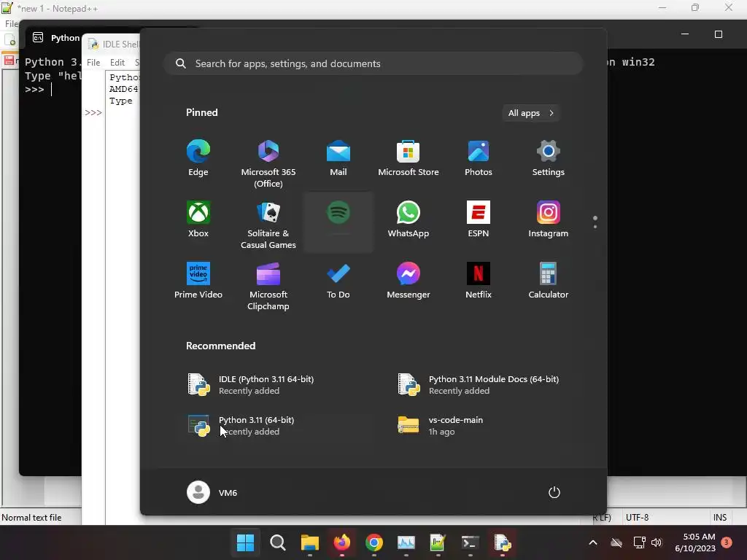
Task: Focus the Start menu search box
Action: click(373, 63)
